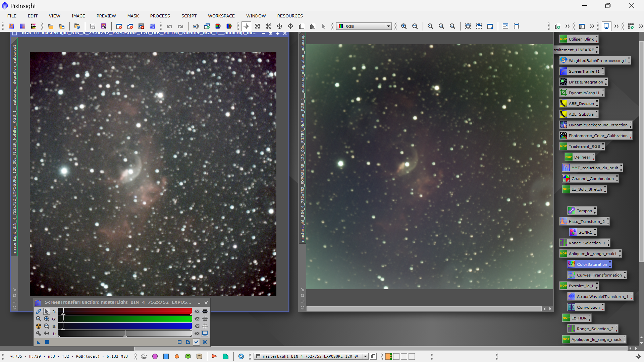Open the DrizzleIntegration process icon
The image size is (644, 362).
pos(583,82)
